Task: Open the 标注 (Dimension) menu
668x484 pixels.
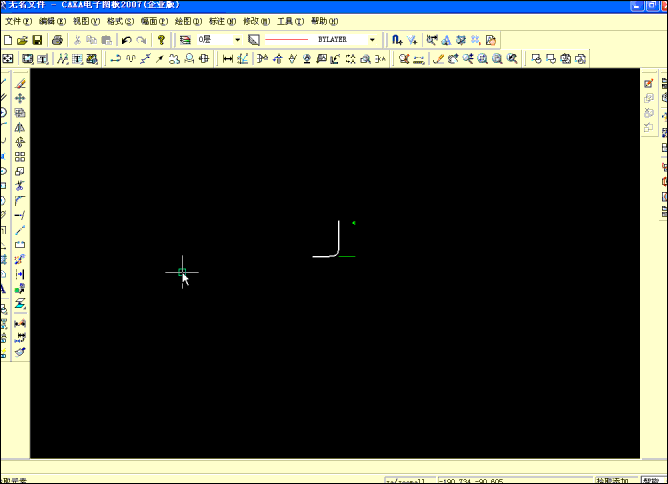Action: click(x=222, y=21)
